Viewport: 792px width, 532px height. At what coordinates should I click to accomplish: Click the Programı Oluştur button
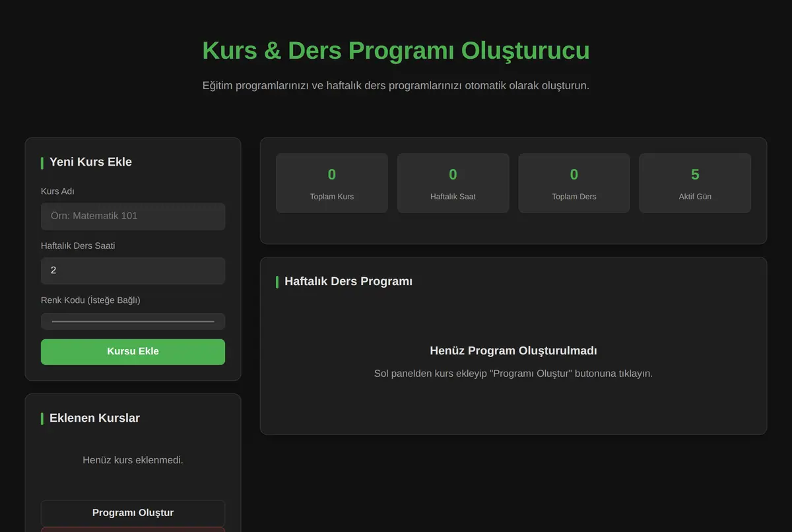click(x=133, y=513)
